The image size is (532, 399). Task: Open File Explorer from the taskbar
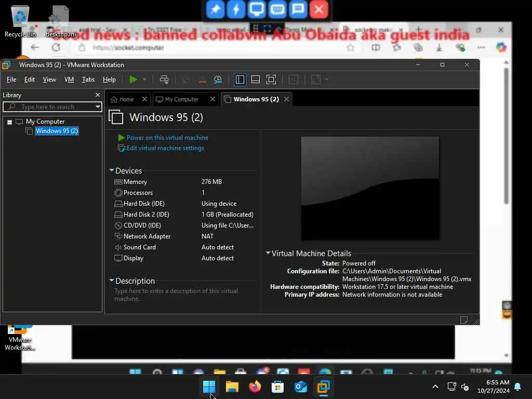[232, 387]
